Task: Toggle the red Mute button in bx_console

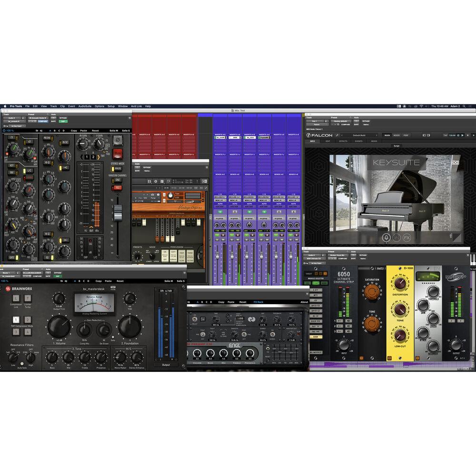Action: tap(118, 153)
